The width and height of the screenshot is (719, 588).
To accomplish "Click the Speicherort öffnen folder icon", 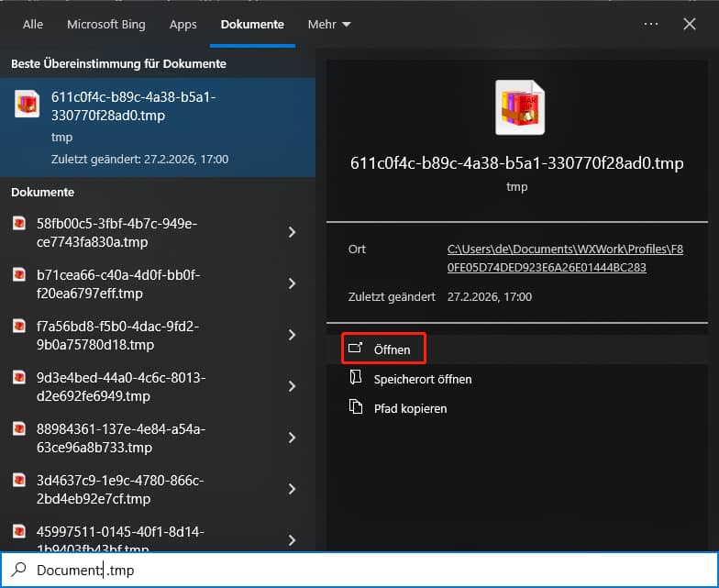I will tap(356, 379).
